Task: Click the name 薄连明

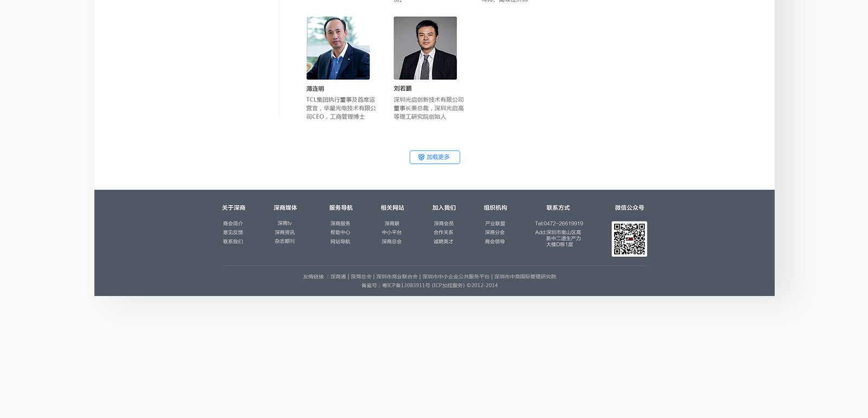Action: pos(315,89)
